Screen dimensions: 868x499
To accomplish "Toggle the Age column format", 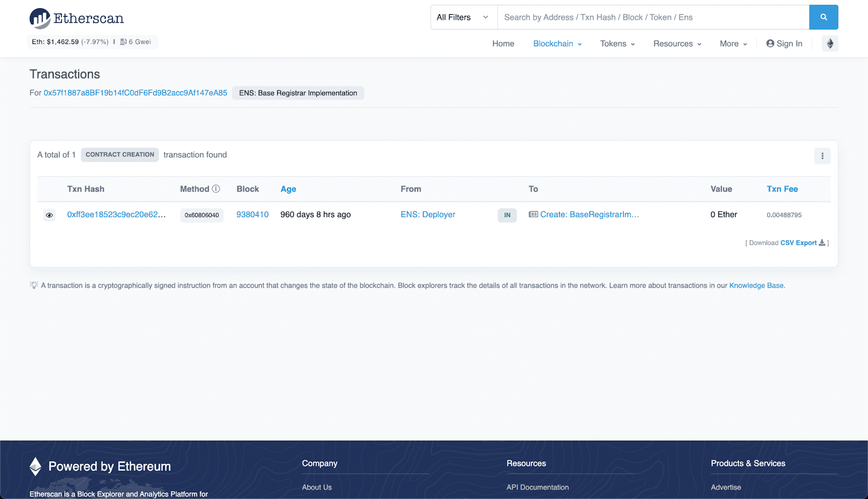I will pyautogui.click(x=288, y=189).
